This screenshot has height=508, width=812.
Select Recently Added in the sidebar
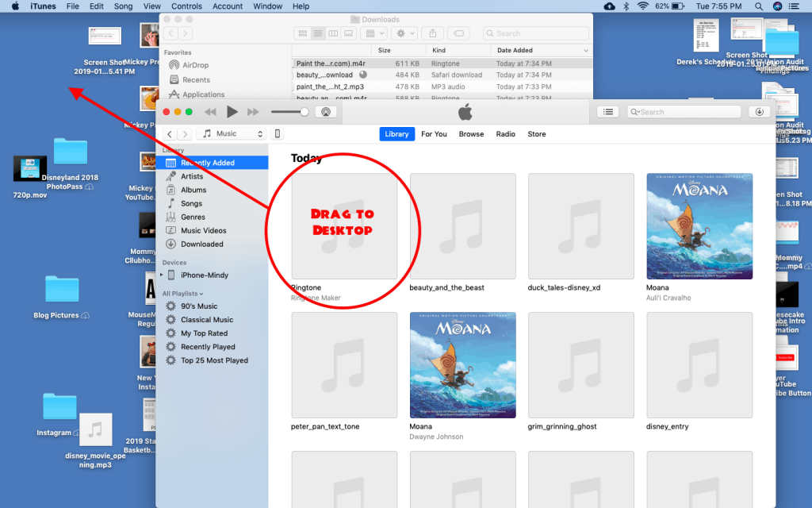213,163
